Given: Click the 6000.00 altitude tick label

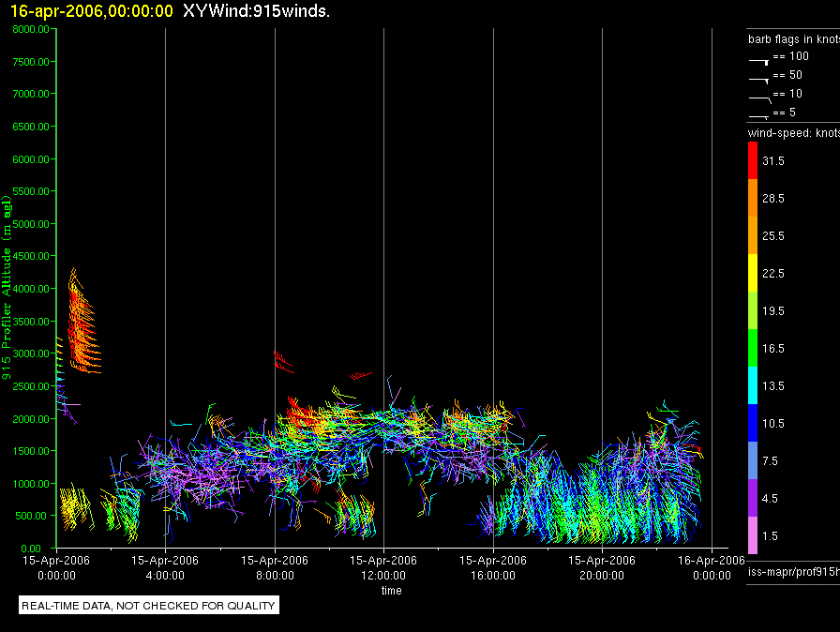Looking at the screenshot, I should pos(31,159).
